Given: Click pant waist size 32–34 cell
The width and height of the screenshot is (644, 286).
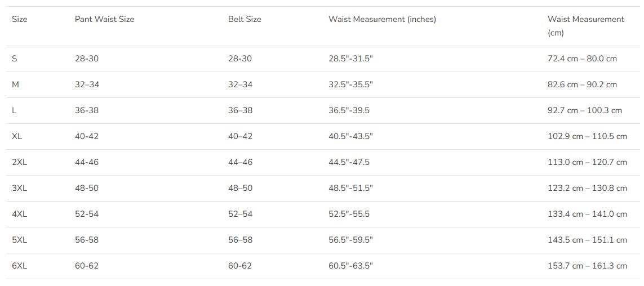Looking at the screenshot, I should [87, 84].
